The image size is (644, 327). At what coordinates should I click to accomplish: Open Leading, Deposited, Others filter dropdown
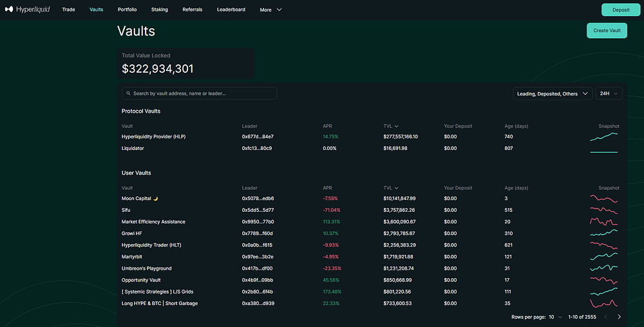553,93
